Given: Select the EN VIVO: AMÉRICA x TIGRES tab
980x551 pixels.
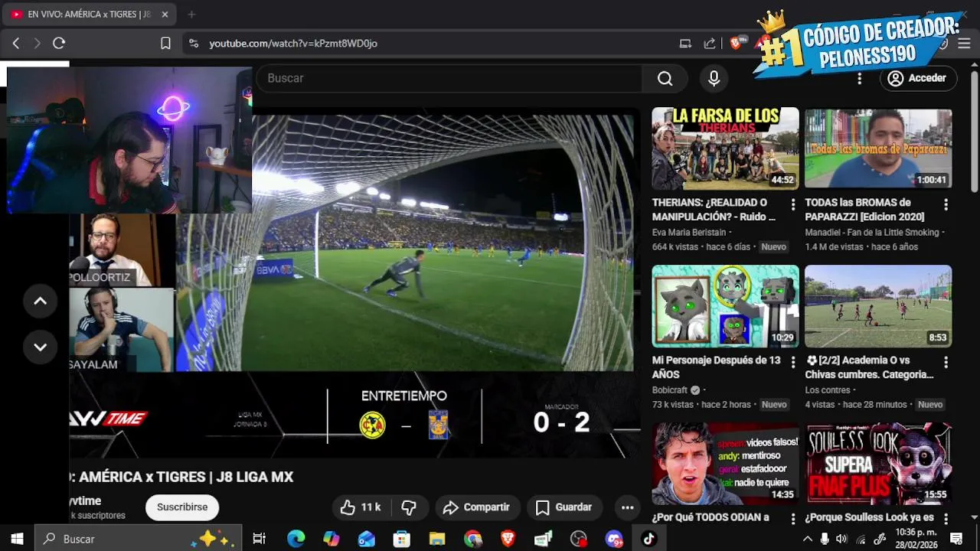Looking at the screenshot, I should tap(90, 14).
